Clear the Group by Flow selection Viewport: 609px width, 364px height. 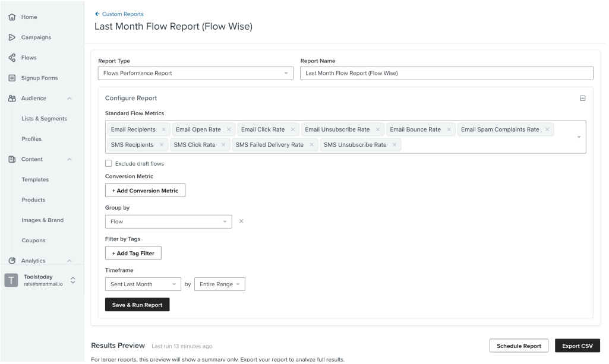(241, 221)
